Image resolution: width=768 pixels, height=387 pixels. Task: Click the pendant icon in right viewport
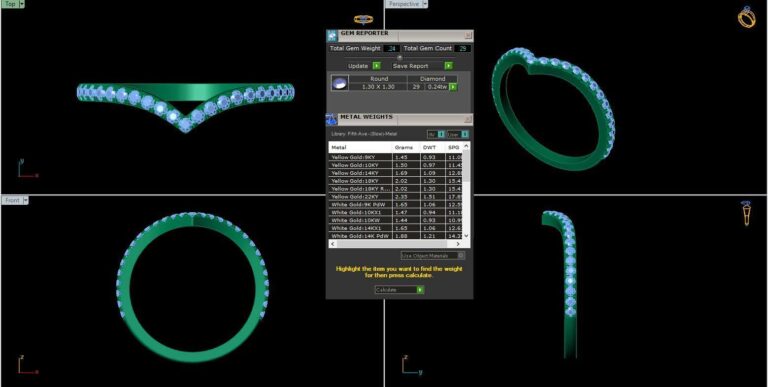click(746, 214)
